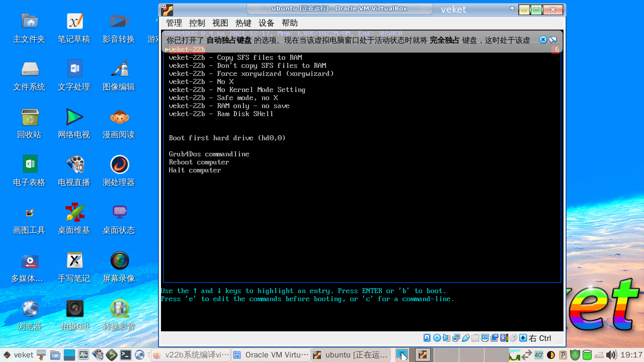This screenshot has width=644, height=362.
Task: Select 'Halt computer' entry
Action: (x=195, y=170)
